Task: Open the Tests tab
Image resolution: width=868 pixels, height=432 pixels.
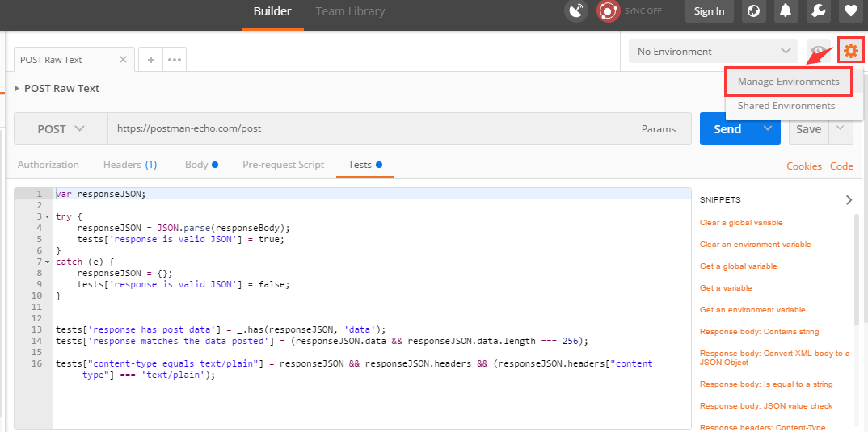Action: [x=365, y=164]
